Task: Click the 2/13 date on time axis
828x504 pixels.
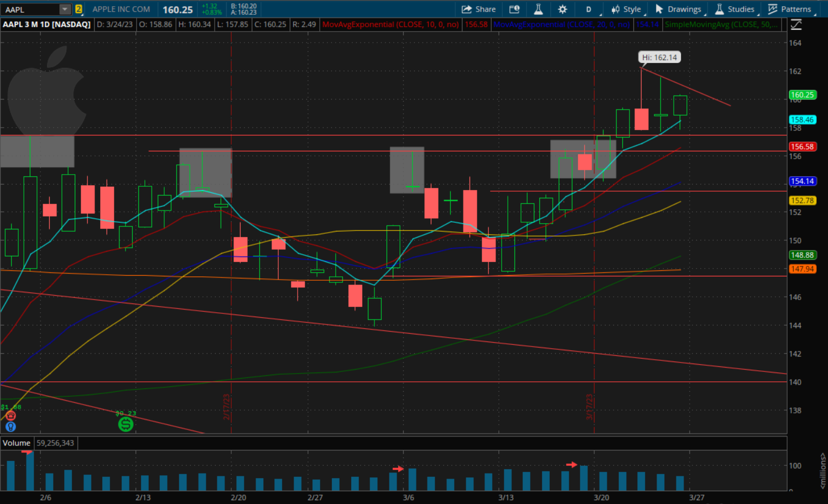Action: click(143, 497)
